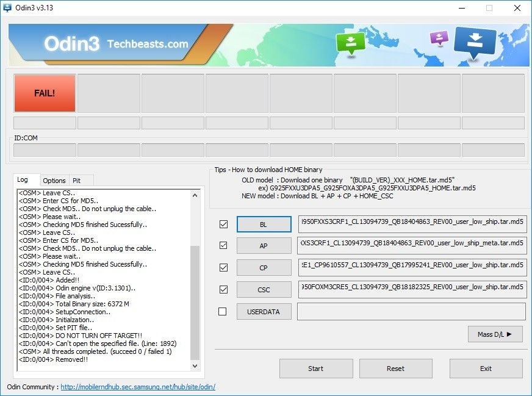Minimize the Odin3 window
The image size is (532, 396).
point(462,8)
